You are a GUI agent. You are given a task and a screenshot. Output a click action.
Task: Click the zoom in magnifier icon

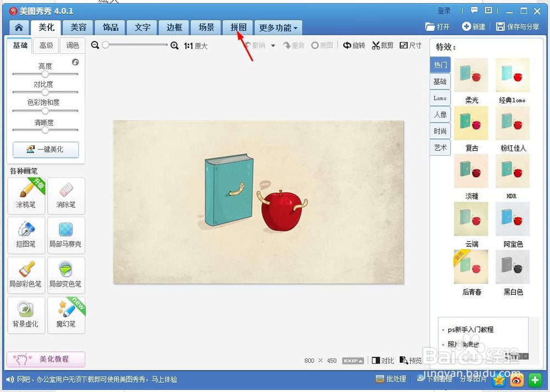click(174, 46)
